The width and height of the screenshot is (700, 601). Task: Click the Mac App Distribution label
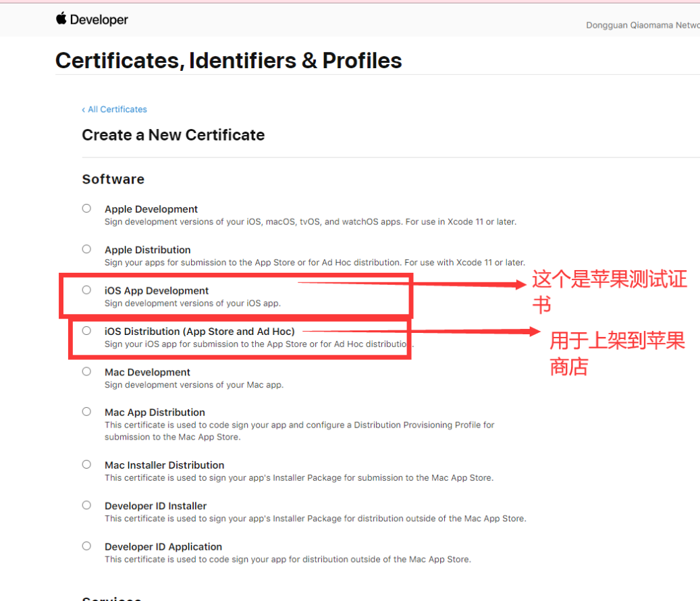[x=155, y=412]
